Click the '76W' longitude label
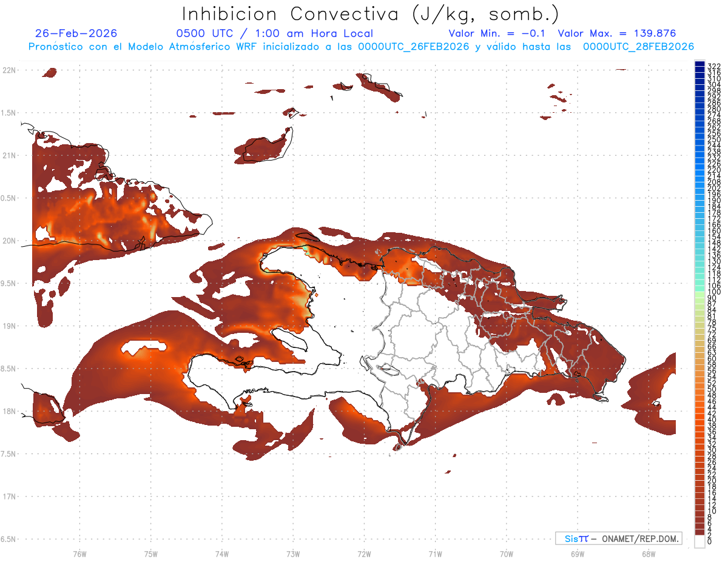This screenshot has width=728, height=562. [79, 554]
